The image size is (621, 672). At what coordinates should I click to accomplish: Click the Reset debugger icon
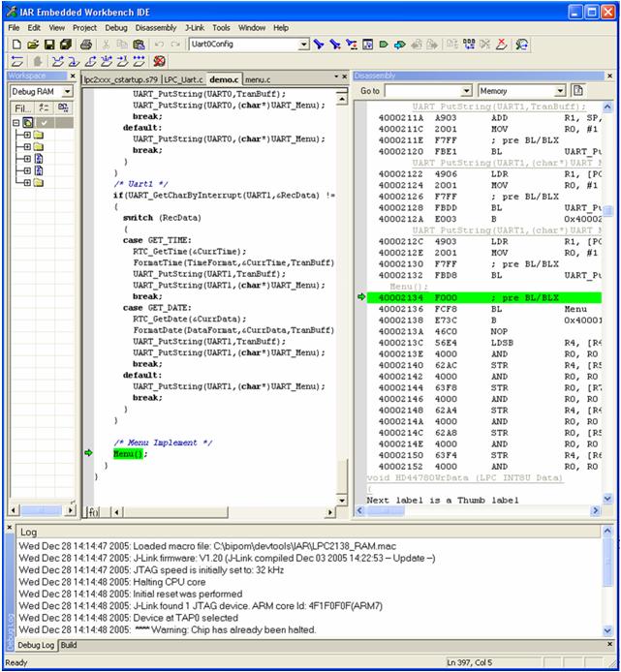coord(17,61)
